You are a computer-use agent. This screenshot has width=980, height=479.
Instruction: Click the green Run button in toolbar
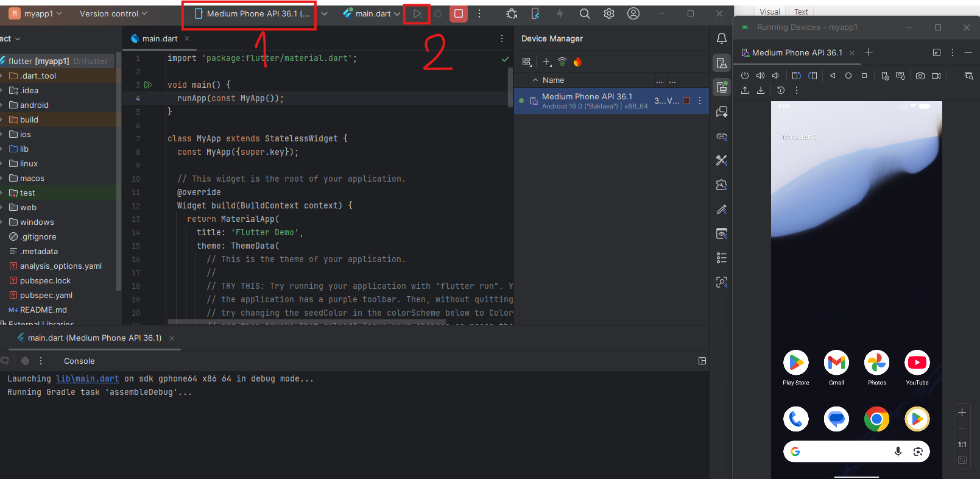[x=417, y=13]
